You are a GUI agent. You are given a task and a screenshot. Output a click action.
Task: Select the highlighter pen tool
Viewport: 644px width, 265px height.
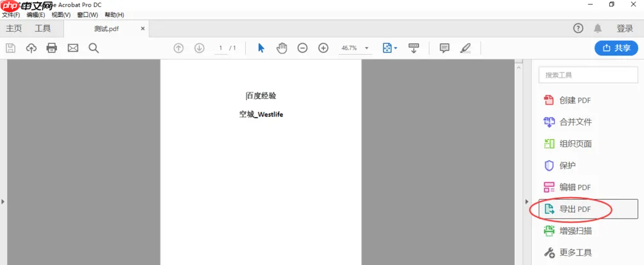(466, 48)
